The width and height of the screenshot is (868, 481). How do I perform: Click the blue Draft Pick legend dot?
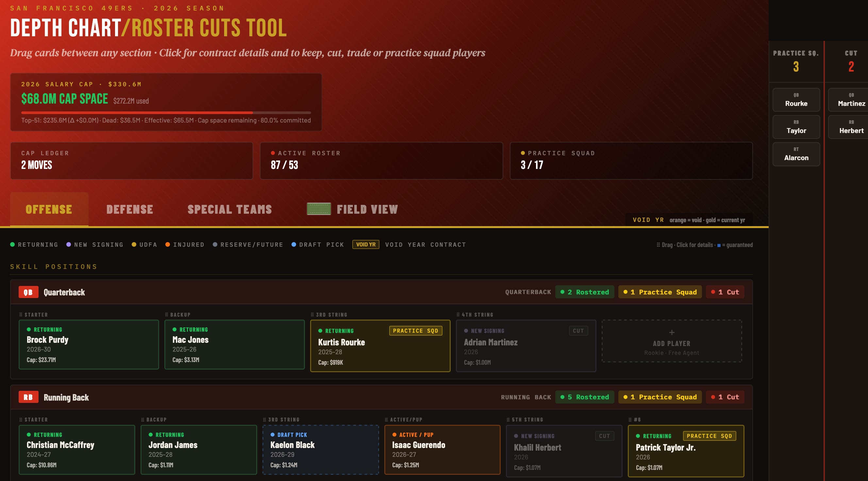coord(294,244)
